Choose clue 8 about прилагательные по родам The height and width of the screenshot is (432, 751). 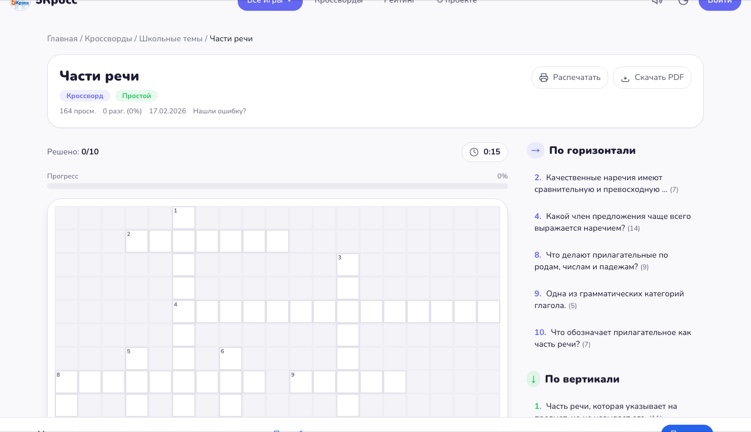point(601,261)
